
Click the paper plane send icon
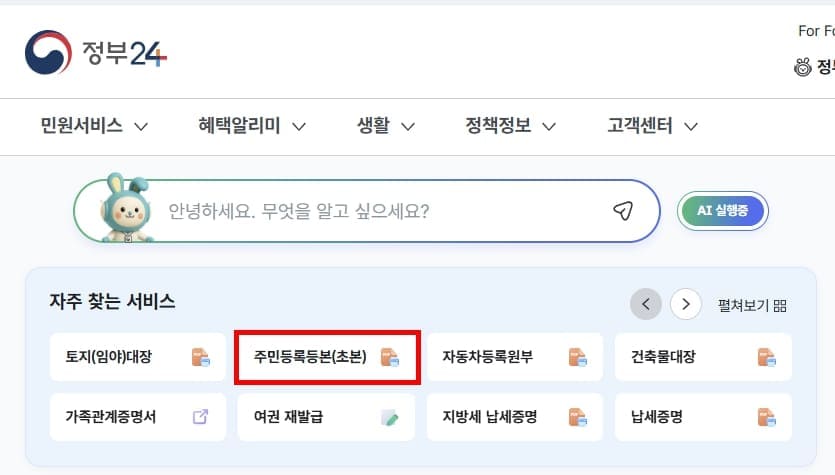(x=623, y=211)
